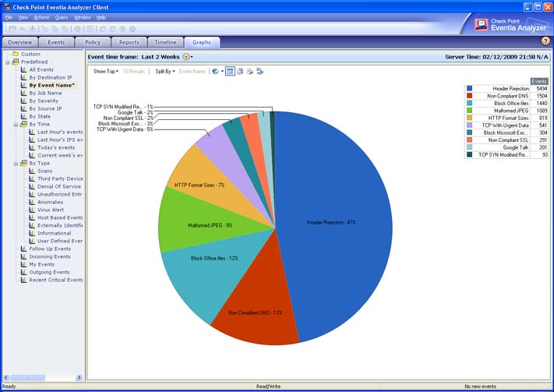The width and height of the screenshot is (554, 392).
Task: Open the chart type pie icon dropdown
Action: pyautogui.click(x=216, y=71)
